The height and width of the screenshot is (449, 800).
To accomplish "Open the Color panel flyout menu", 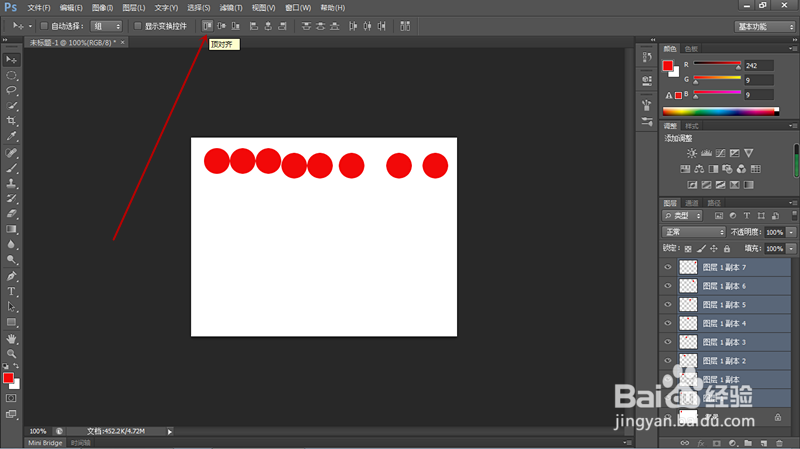I will click(793, 49).
